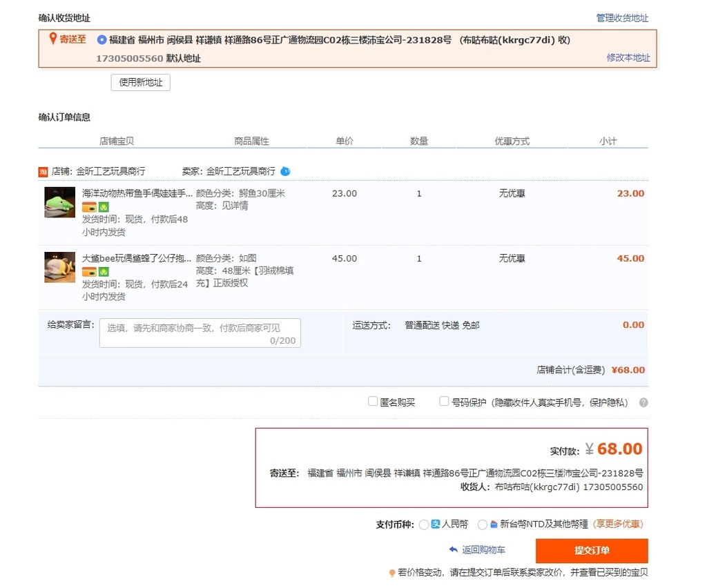This screenshot has height=588, width=707.
Task: Click 普通配送 快递 免邮 shipping method
Action: (x=442, y=325)
